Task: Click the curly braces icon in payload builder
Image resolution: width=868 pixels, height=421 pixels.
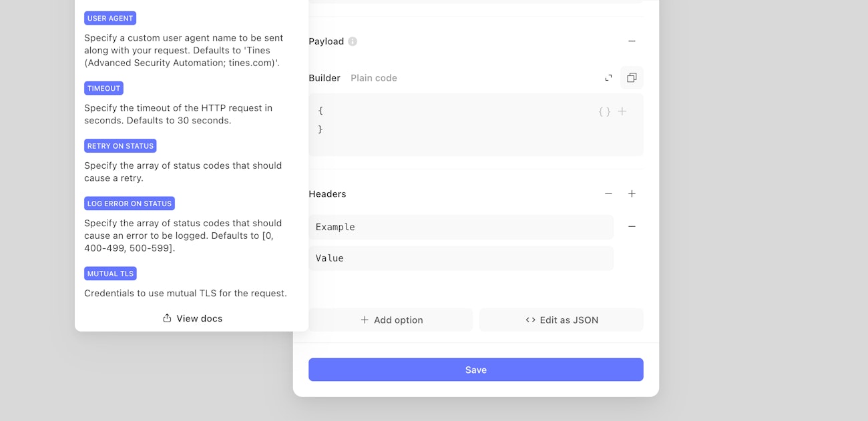Action: [604, 111]
